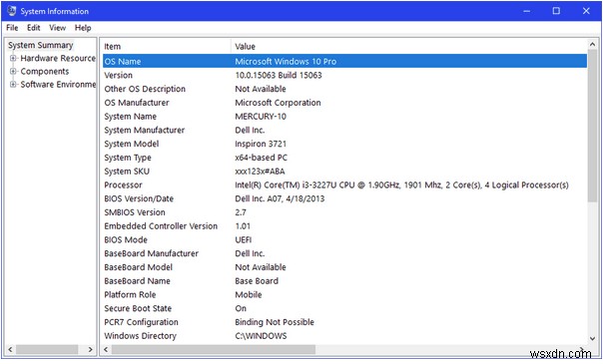This screenshot has width=603, height=364.
Task: Select the System Name row
Action: click(x=344, y=117)
